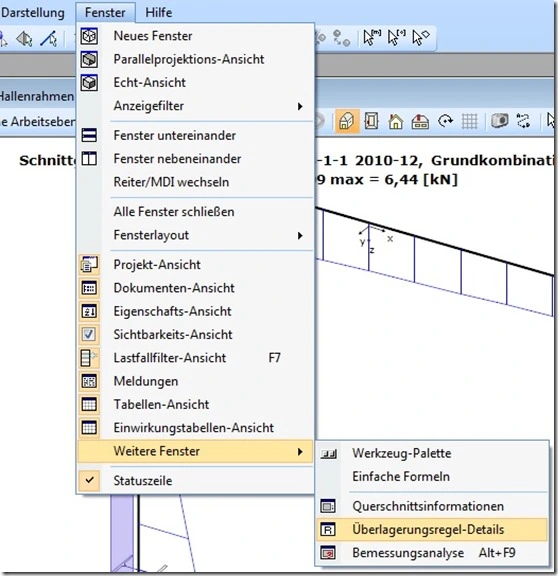The height and width of the screenshot is (576, 558).
Task: Open the Darstellung menu
Action: pos(33,12)
